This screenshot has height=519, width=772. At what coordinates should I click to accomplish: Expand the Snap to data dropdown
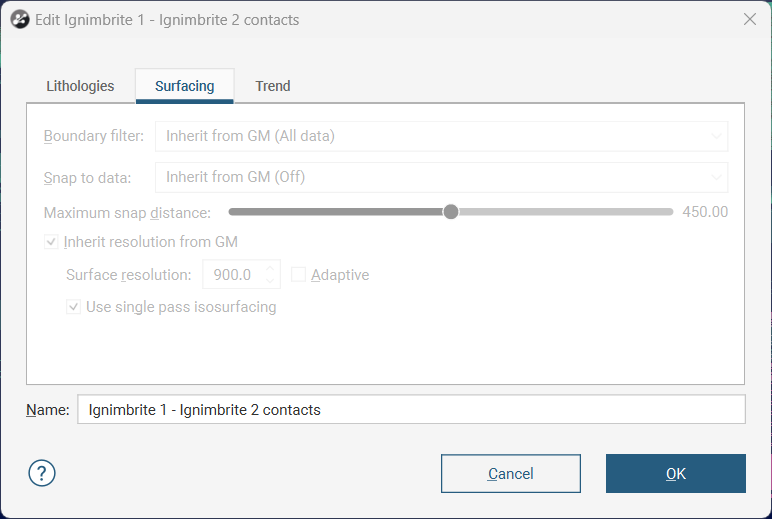click(441, 177)
